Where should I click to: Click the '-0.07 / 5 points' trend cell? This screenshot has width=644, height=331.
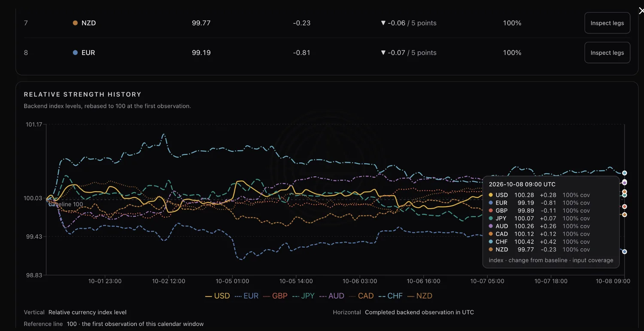(x=409, y=52)
